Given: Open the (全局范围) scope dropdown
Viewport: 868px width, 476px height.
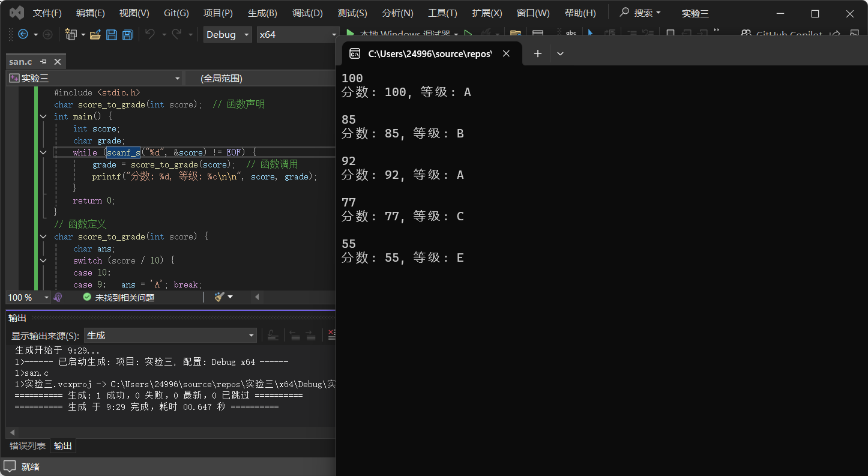Looking at the screenshot, I should tap(260, 78).
